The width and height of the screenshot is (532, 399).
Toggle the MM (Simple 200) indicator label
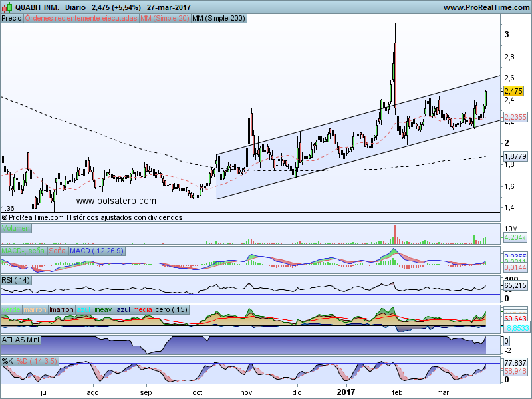click(x=218, y=19)
